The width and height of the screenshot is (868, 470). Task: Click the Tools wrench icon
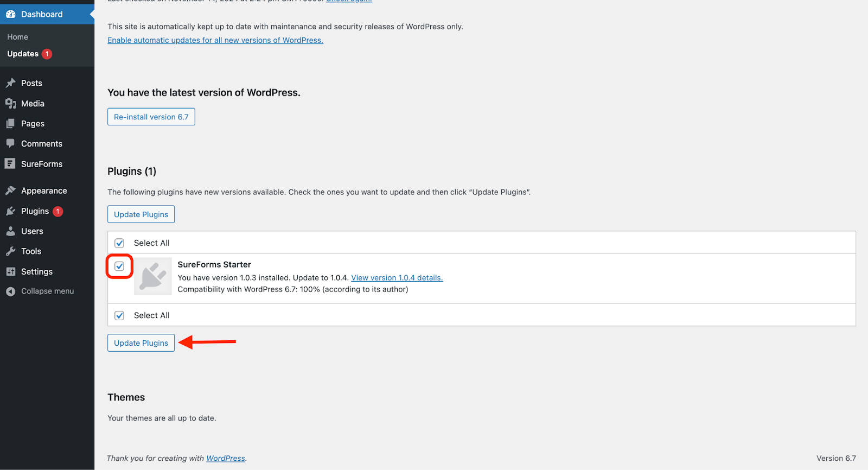point(10,251)
